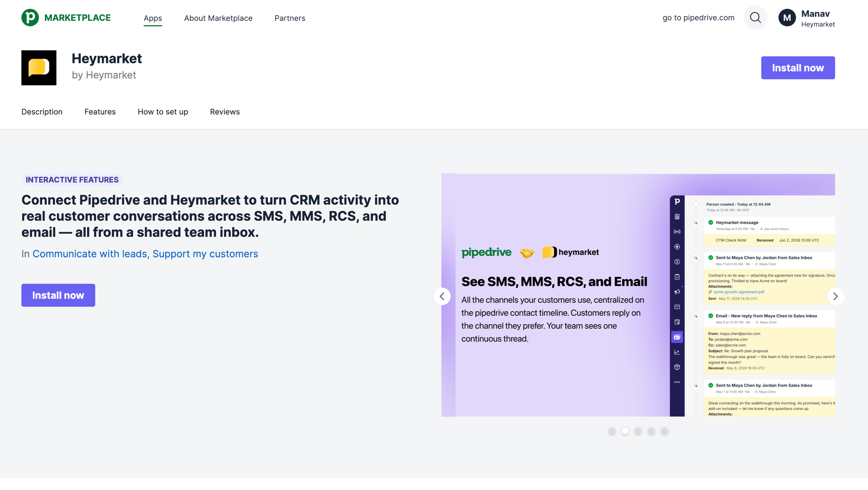Click the go to pipedrive.com link
The width and height of the screenshot is (868, 490).
(x=698, y=18)
